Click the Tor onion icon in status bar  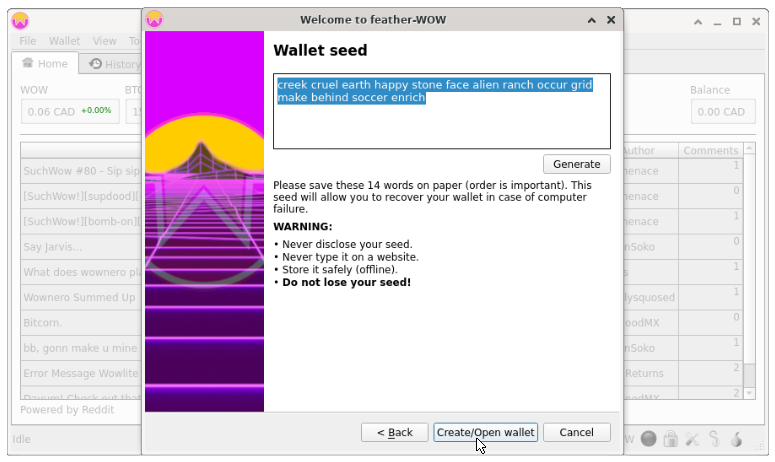pos(736,439)
